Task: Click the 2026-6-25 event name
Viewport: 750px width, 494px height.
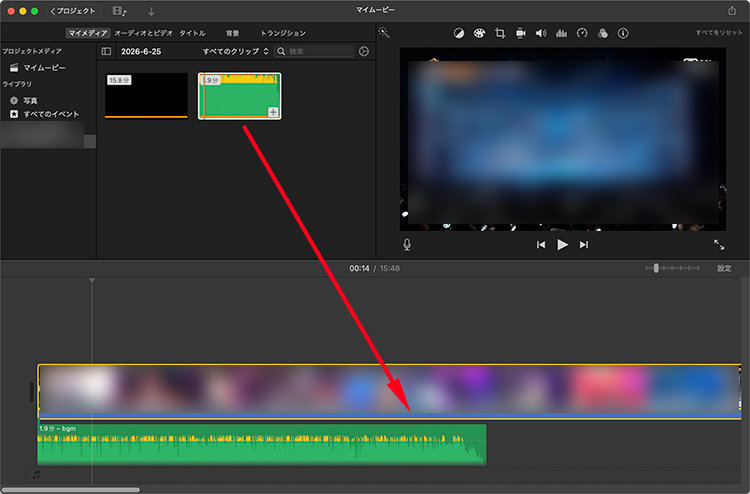Action: click(x=141, y=51)
